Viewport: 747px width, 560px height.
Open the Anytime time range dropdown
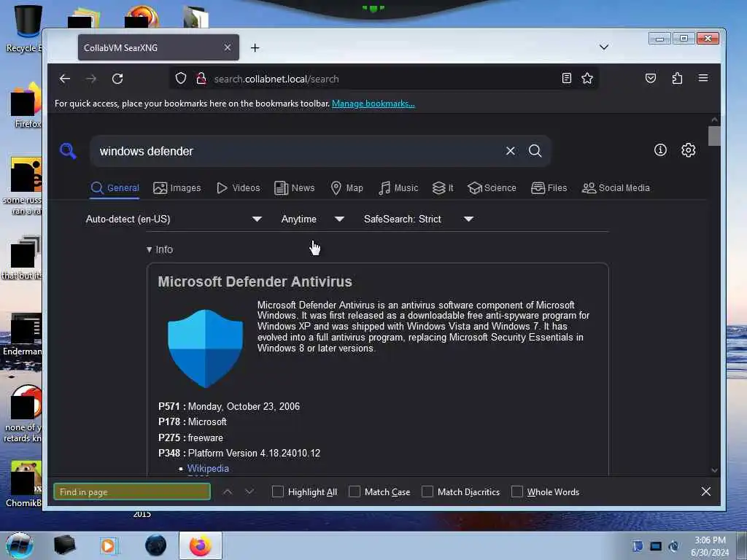[312, 219]
